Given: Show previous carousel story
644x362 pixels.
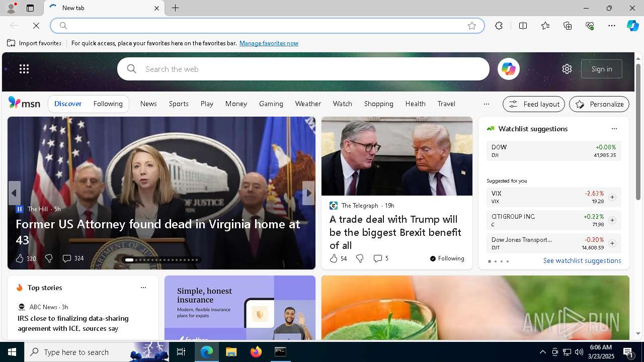Looking at the screenshot, I should (x=14, y=193).
